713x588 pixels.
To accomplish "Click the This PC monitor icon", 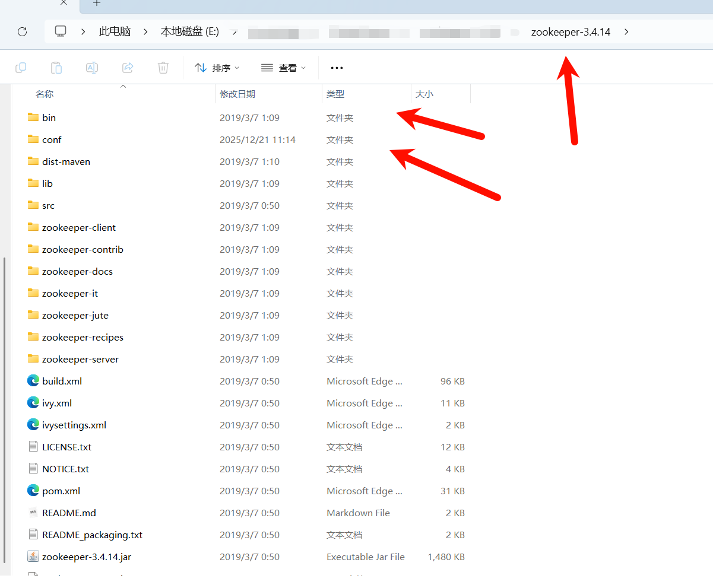I will point(60,31).
